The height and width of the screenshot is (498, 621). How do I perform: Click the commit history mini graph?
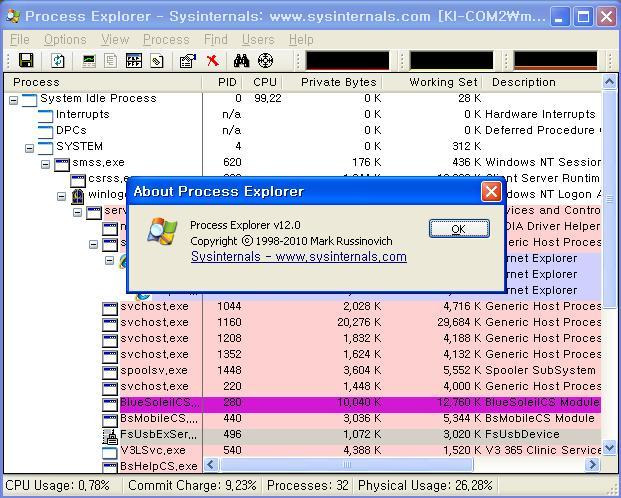coord(451,61)
